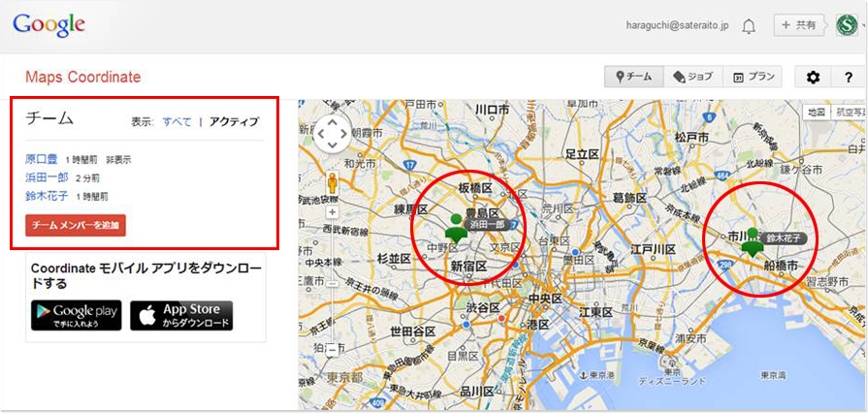Open the green S account avatar
Image resolution: width=868 pixels, height=413 pixels.
(846, 25)
